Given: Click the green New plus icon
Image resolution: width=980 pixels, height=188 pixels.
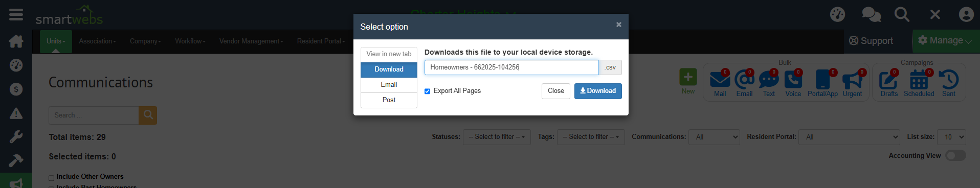Looking at the screenshot, I should click(x=688, y=77).
